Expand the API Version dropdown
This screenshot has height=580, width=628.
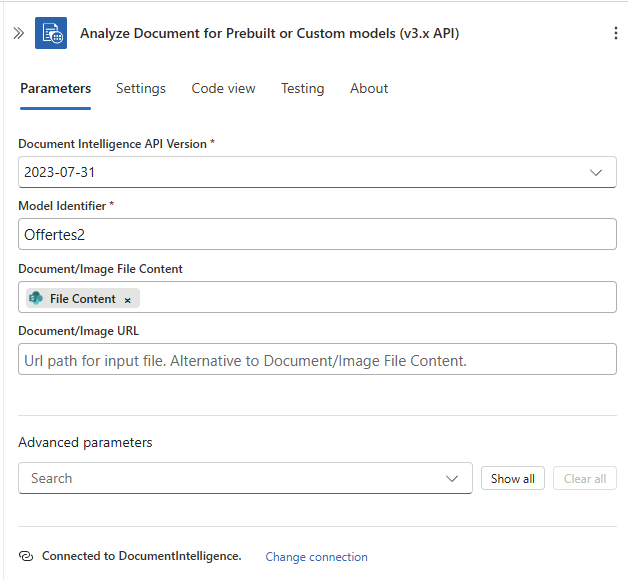click(x=596, y=172)
